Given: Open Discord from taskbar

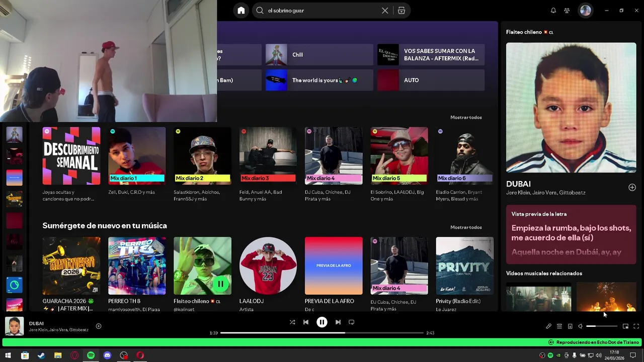Looking at the screenshot, I should 107,355.
